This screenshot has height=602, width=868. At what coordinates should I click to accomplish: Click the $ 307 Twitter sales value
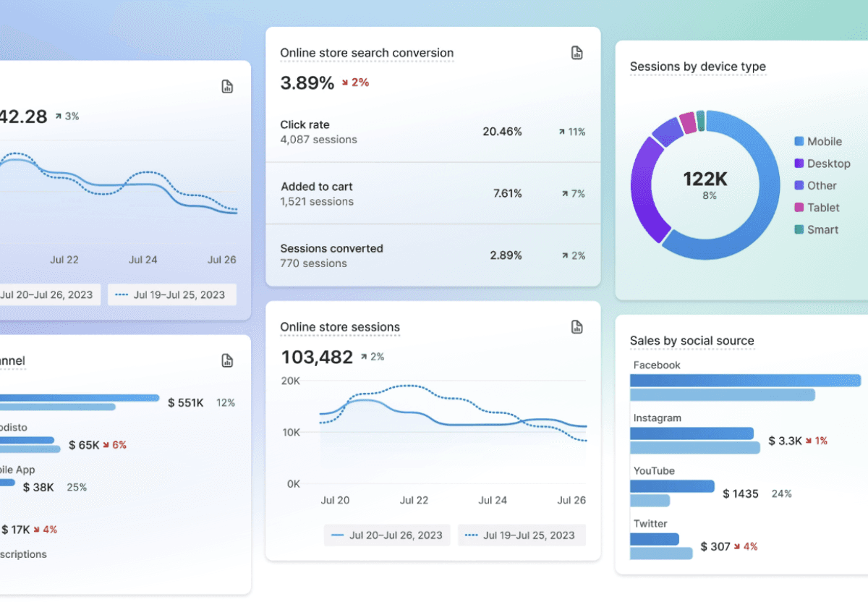point(715,546)
